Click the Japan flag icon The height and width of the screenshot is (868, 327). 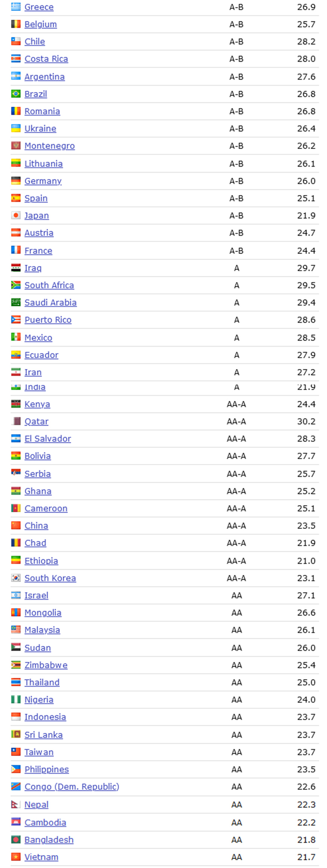[16, 215]
